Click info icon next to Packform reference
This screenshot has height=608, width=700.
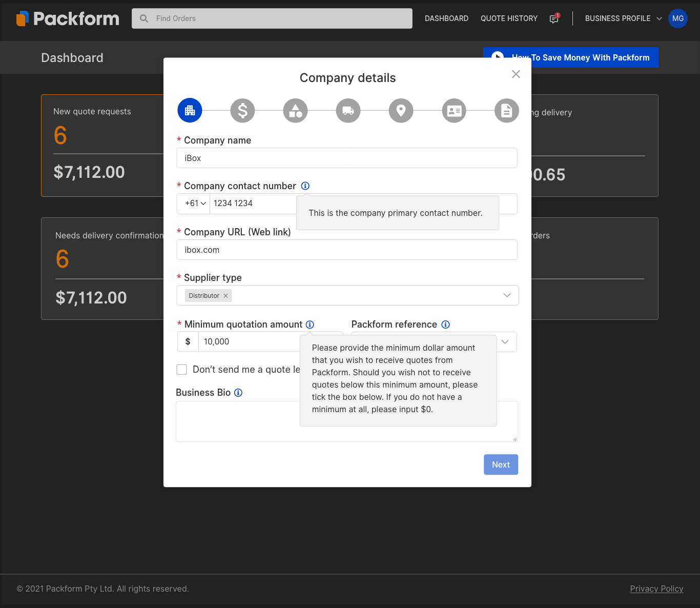(446, 325)
